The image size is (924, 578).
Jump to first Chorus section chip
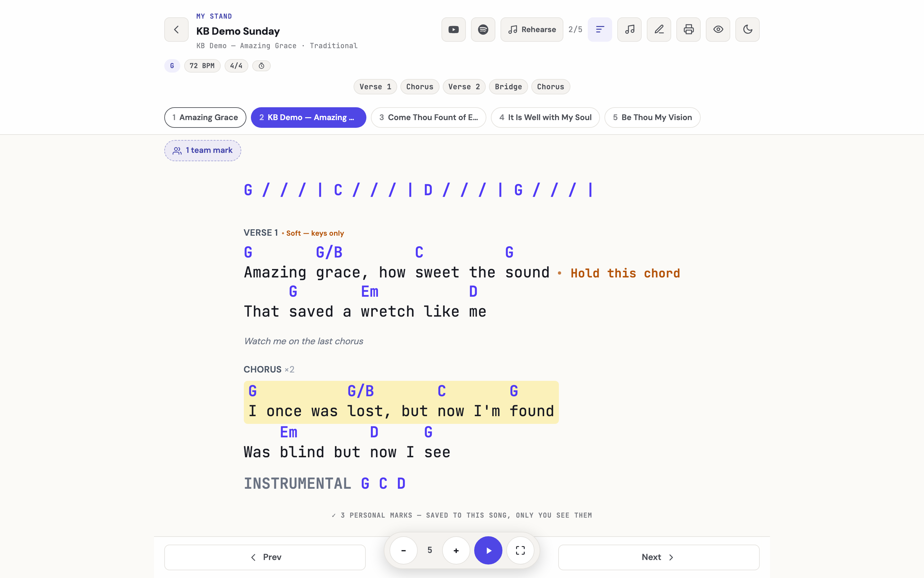point(420,87)
